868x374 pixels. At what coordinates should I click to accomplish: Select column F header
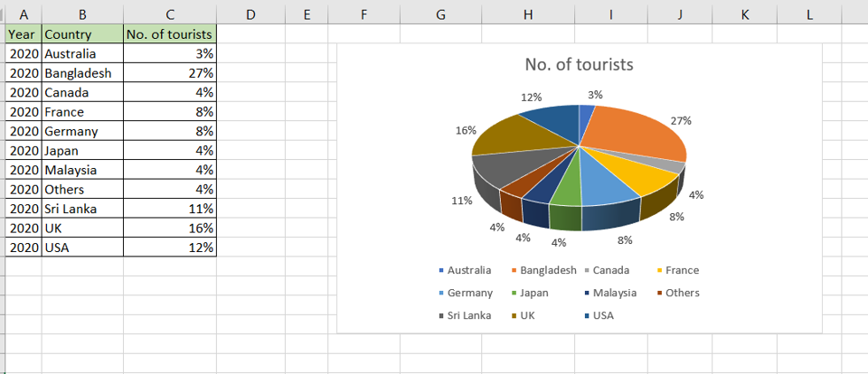(363, 15)
